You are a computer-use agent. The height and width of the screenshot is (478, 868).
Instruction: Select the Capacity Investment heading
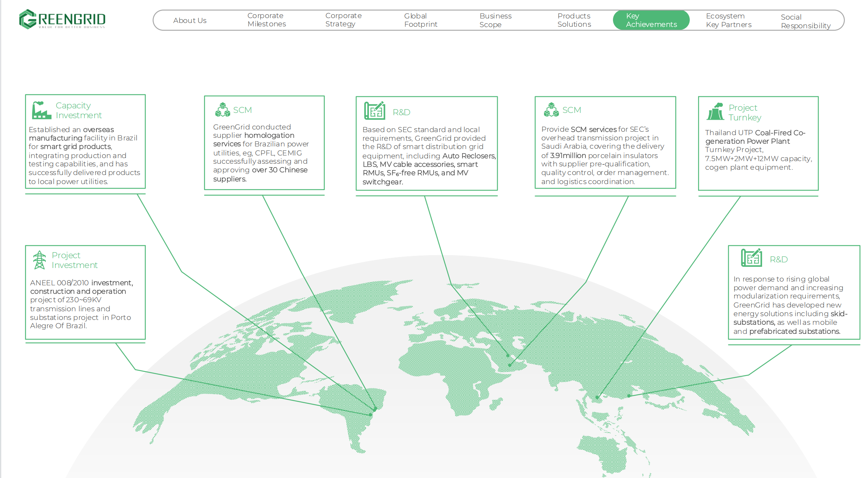(x=78, y=110)
